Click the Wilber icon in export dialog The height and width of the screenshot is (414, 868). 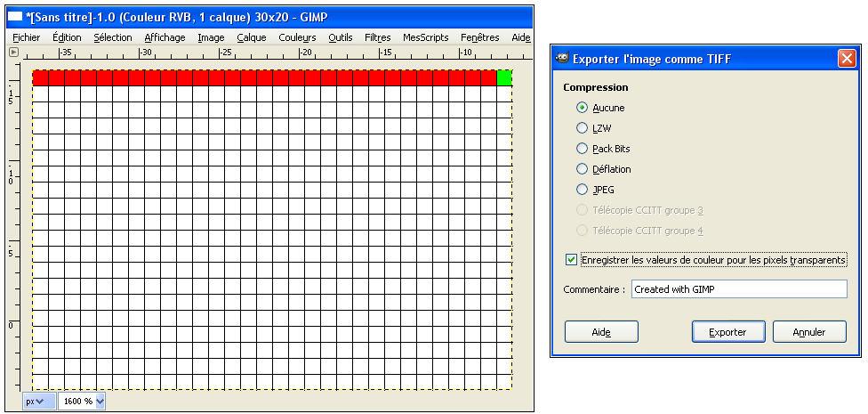click(x=563, y=58)
